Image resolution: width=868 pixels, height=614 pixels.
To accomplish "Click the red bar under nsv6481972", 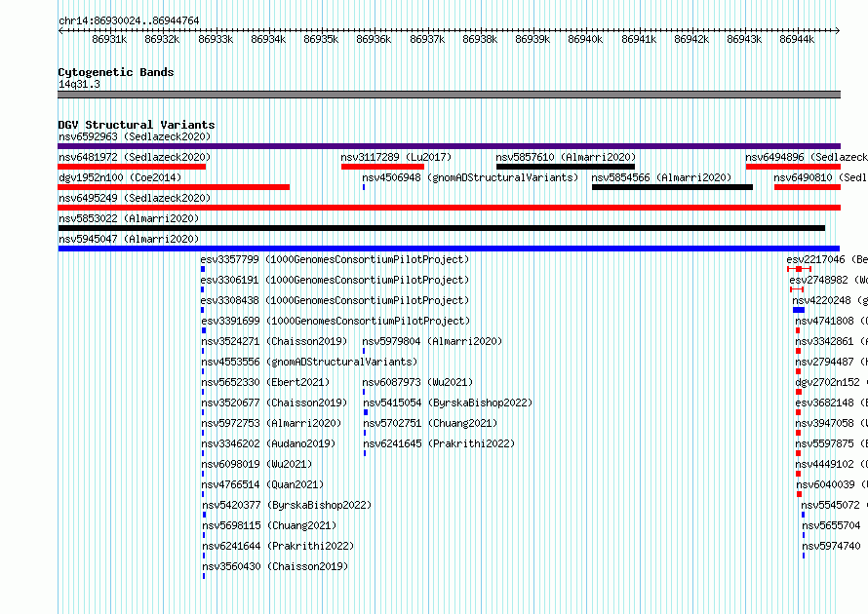I will click(x=132, y=167).
